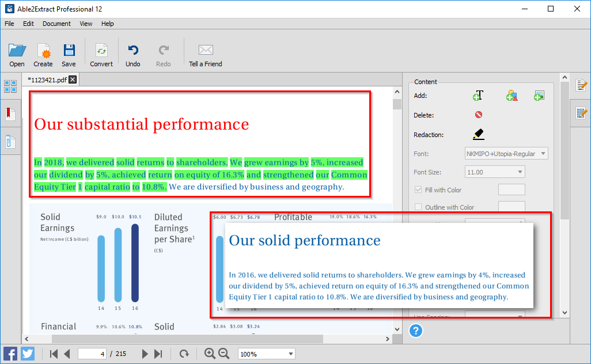The image size is (591, 364).
Task: Click the document horizontal scrollbar left arrow
Action: point(26,339)
